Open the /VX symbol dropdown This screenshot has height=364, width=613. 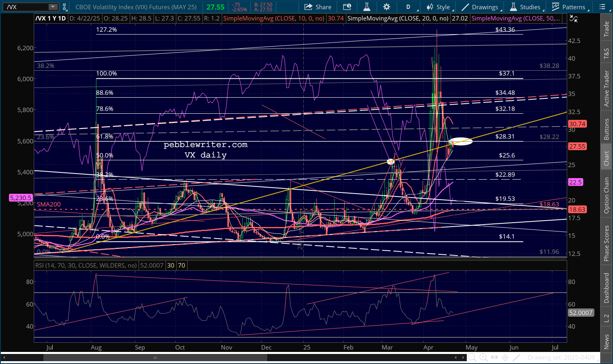click(x=53, y=7)
